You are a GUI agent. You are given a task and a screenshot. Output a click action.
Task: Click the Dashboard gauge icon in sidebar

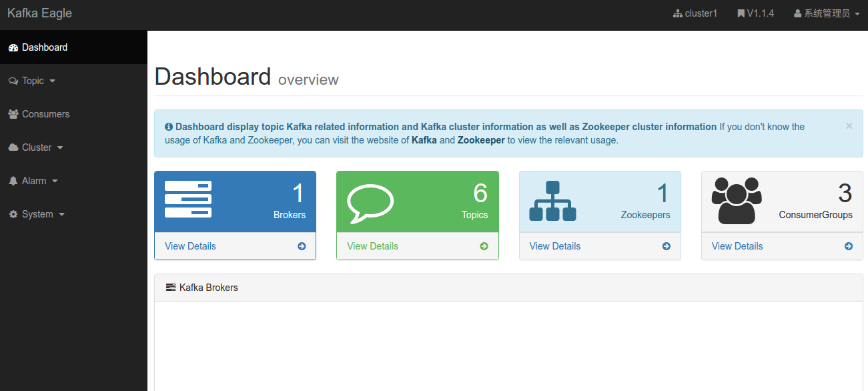coord(13,47)
